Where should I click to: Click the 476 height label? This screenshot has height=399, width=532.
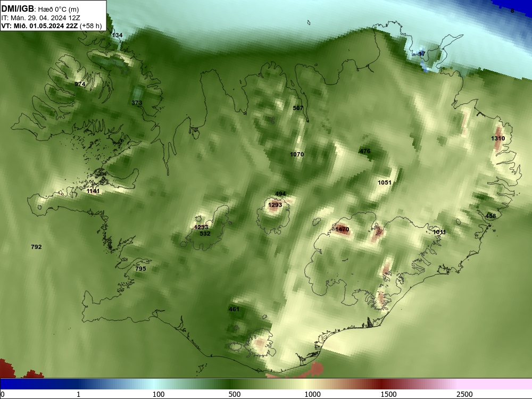click(x=365, y=151)
